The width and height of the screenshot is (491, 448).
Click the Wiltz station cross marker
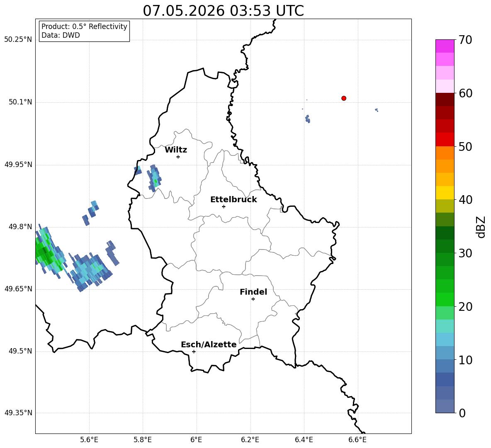178,157
